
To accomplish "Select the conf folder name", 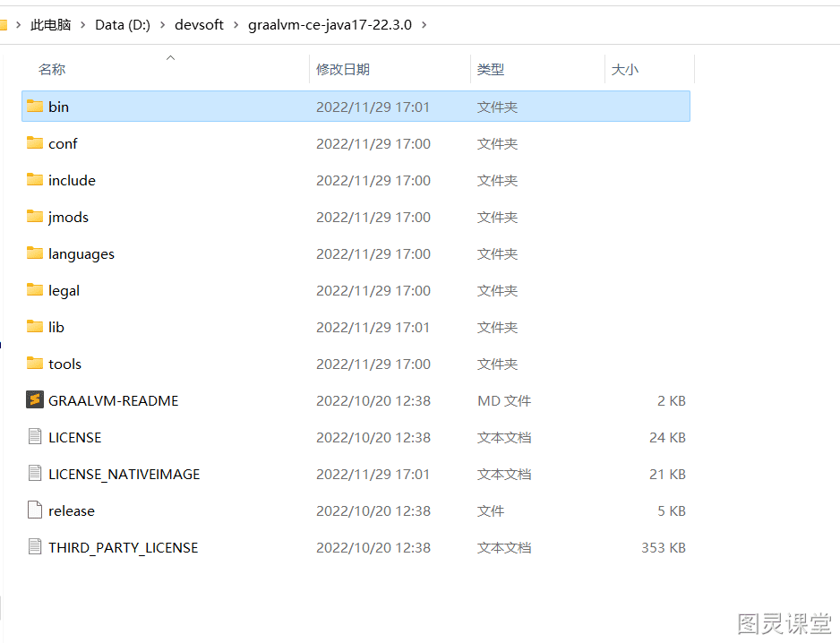I will (63, 143).
